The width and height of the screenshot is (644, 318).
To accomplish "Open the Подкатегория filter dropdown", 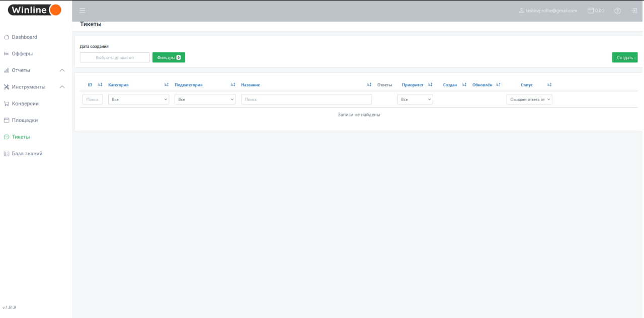I will tap(205, 99).
